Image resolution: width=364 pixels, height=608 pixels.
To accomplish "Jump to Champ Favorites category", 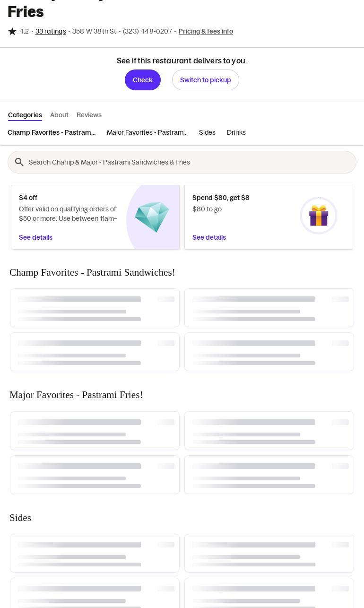I will pyautogui.click(x=52, y=132).
